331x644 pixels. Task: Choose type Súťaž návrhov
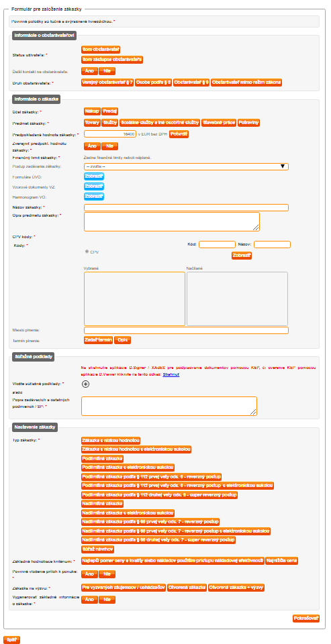tap(98, 549)
